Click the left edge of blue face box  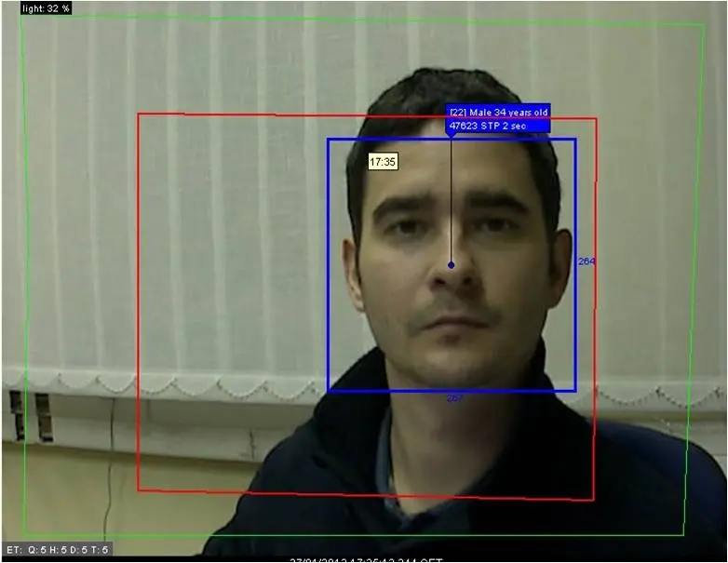(328, 264)
